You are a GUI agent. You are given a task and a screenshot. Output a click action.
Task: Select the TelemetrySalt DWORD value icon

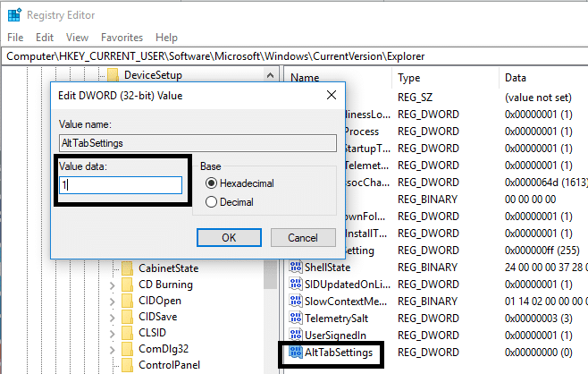pos(296,319)
